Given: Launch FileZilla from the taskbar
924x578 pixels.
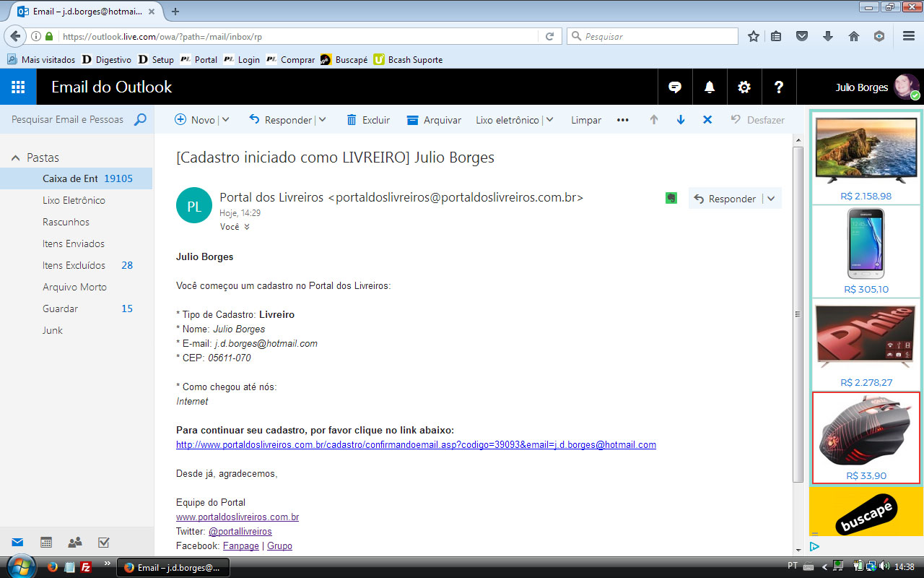Looking at the screenshot, I should click(x=86, y=567).
